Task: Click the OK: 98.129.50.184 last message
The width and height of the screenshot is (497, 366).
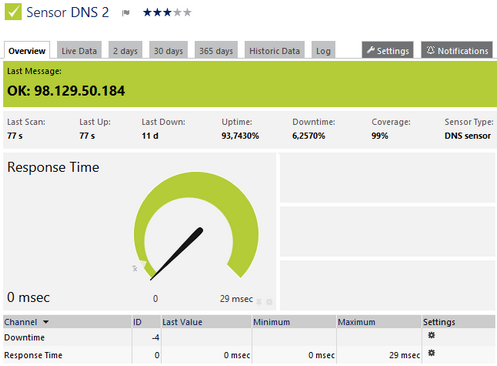Action: (x=66, y=91)
